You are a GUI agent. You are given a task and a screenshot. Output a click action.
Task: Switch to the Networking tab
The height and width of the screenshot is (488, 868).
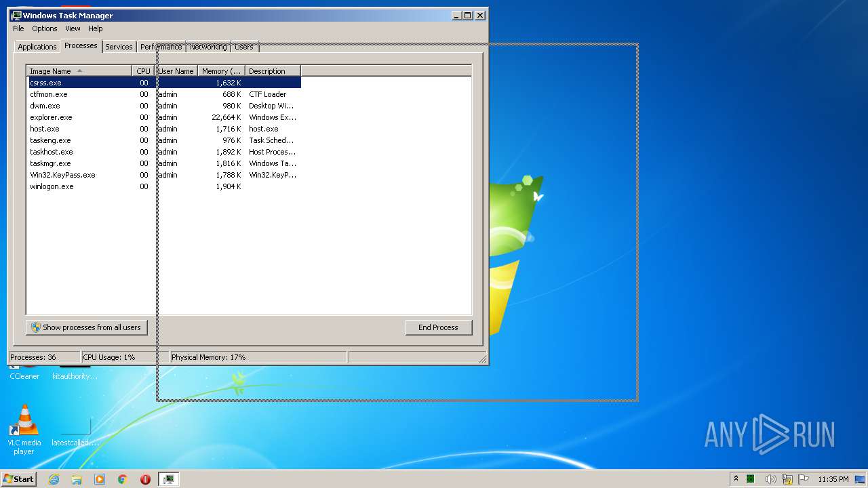click(208, 47)
